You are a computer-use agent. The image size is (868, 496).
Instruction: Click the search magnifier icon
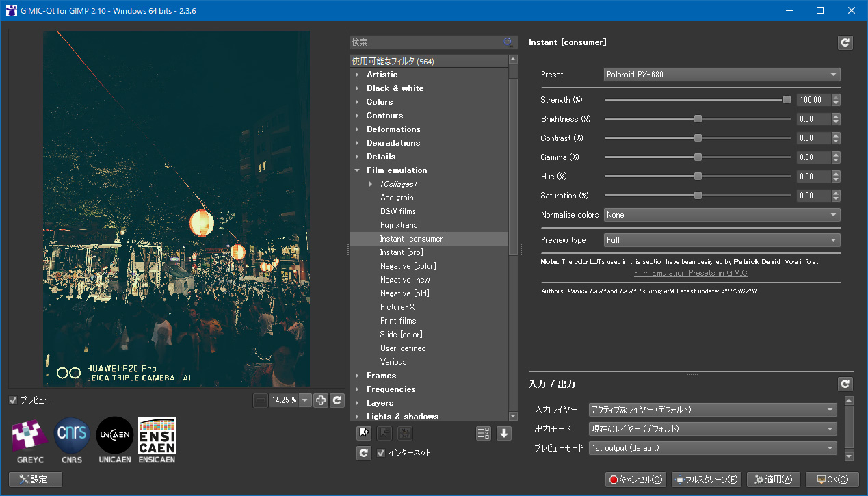click(508, 42)
